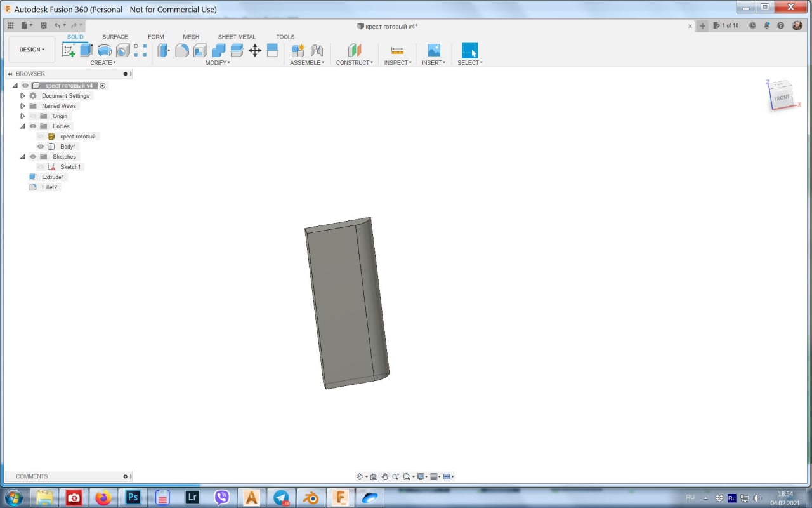Select Fillet2 in the browser tree
This screenshot has height=508, width=812.
click(x=49, y=187)
